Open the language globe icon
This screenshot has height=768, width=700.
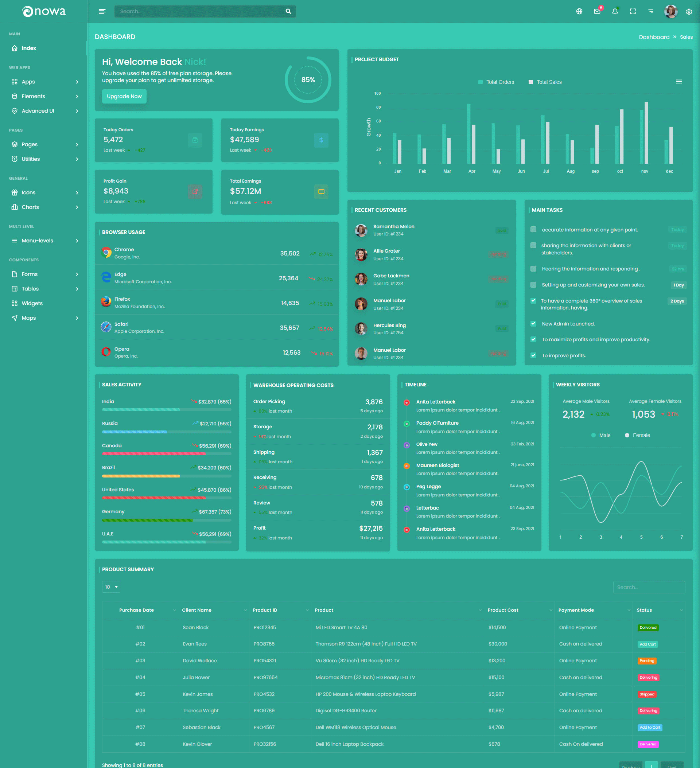(x=579, y=11)
